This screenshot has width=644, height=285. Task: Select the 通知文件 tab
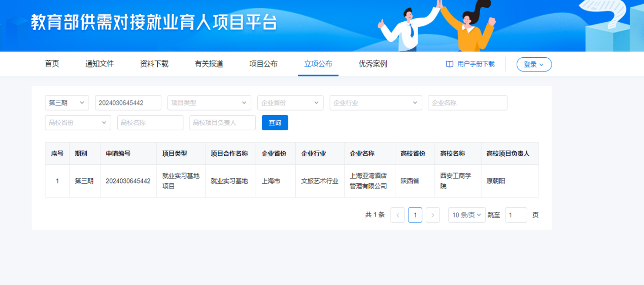coord(99,64)
